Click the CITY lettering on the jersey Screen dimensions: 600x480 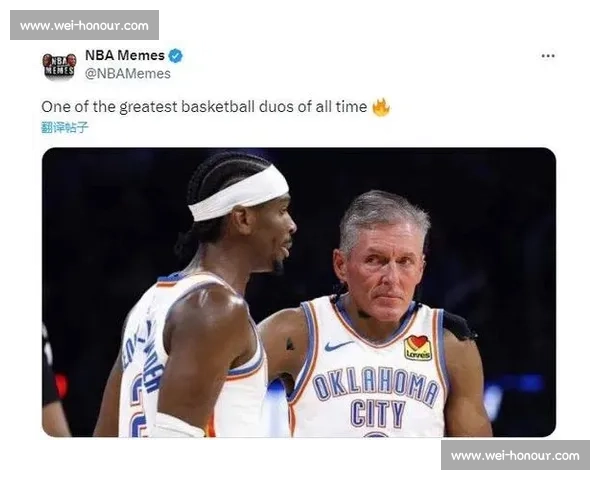click(x=378, y=413)
